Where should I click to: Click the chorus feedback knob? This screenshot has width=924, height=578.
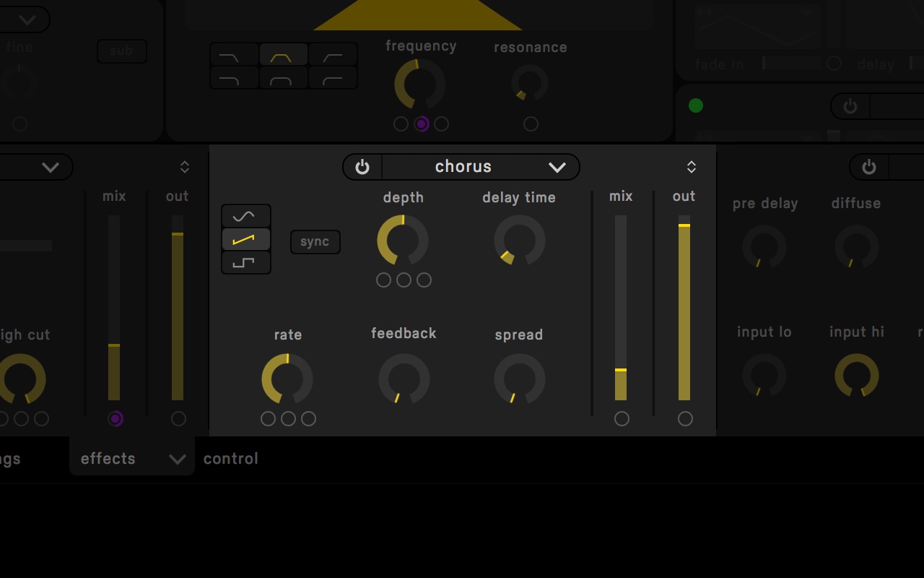(404, 379)
